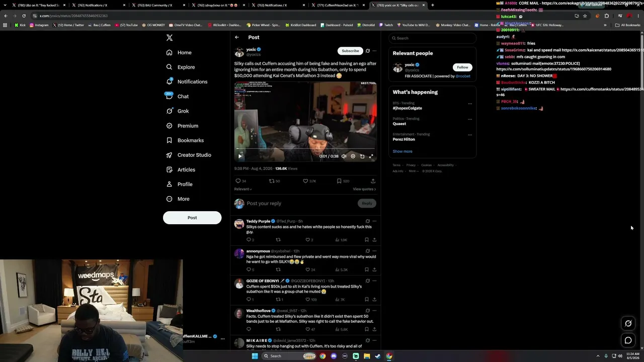Open account menu dots beside CuffemKALLME
This screenshot has height=362, width=644.
pyautogui.click(x=222, y=339)
